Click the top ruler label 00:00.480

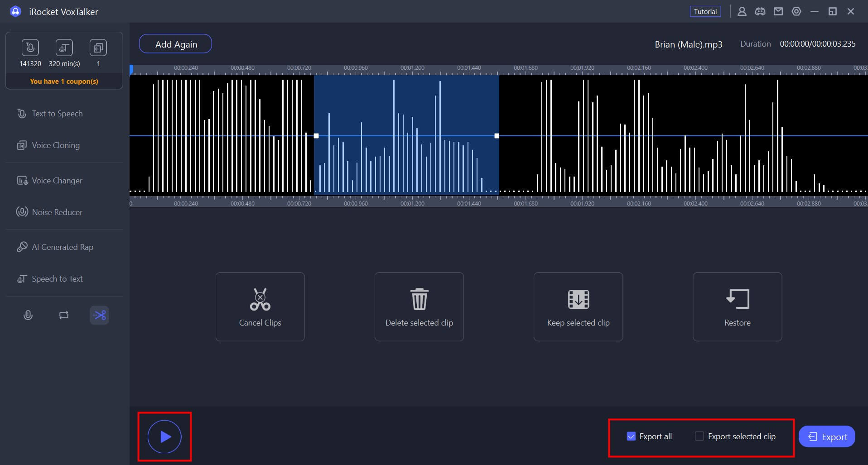[242, 68]
